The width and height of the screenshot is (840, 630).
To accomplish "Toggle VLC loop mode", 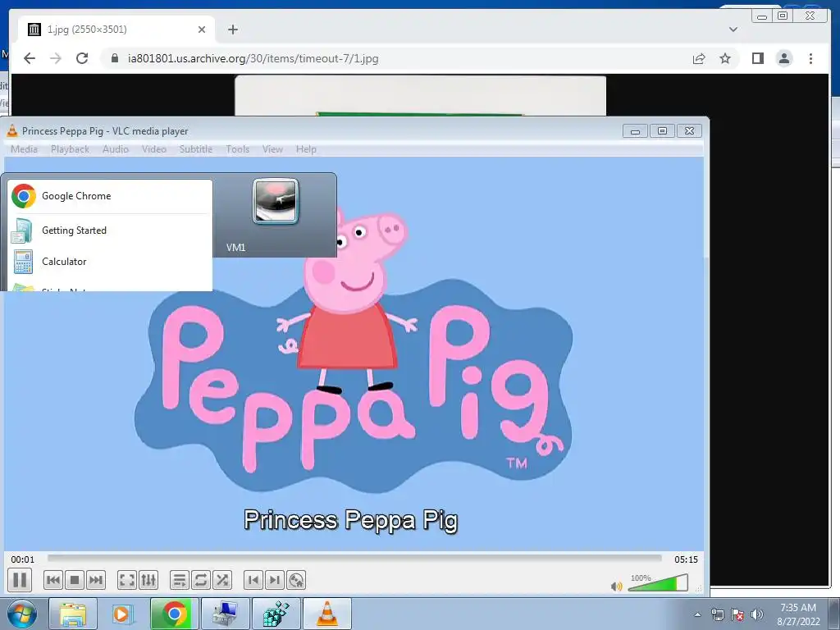I will (x=201, y=580).
